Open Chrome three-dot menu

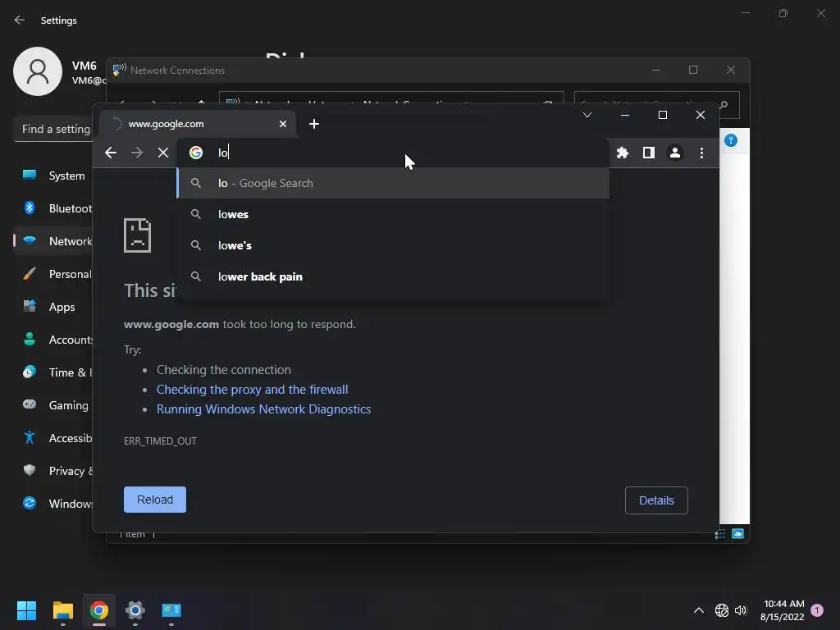pos(701,153)
